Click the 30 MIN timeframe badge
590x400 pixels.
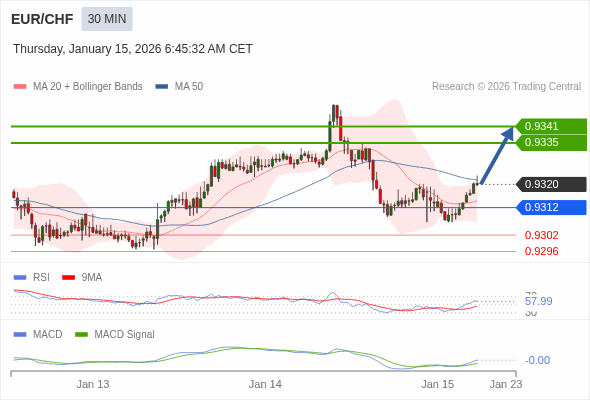click(107, 19)
